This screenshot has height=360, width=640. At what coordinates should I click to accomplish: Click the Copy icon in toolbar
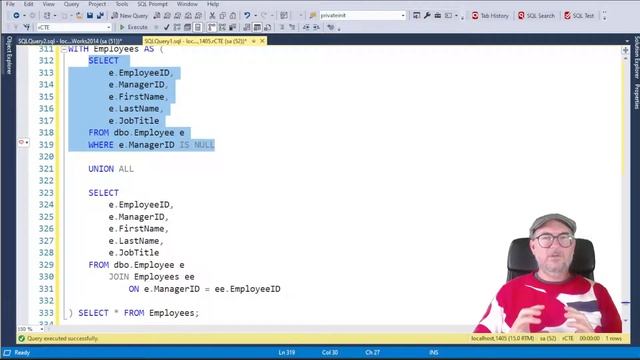pos(222,16)
